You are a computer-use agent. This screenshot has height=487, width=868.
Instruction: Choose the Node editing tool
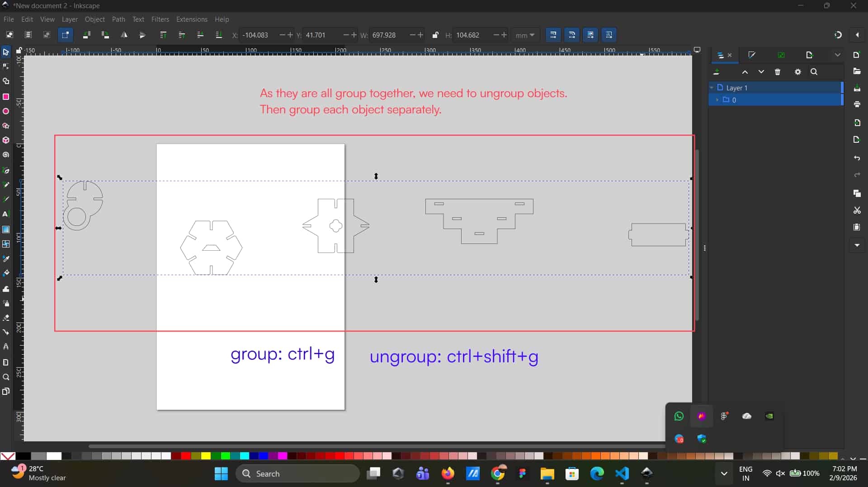point(6,67)
